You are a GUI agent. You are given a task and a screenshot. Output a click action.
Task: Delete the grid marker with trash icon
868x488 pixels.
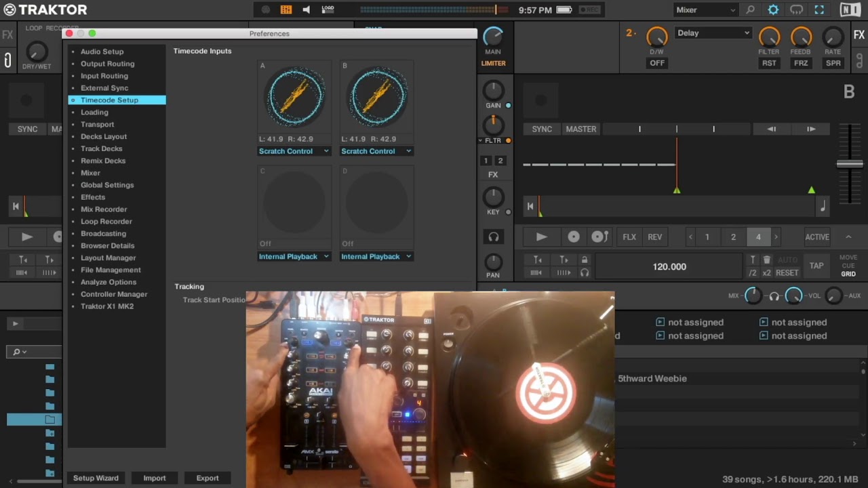(767, 260)
